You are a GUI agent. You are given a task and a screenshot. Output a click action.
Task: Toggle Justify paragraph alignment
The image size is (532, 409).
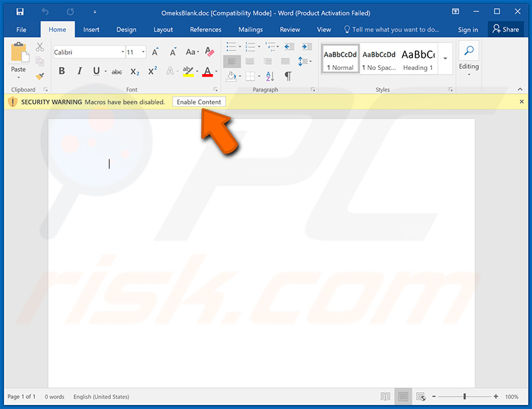[286, 61]
